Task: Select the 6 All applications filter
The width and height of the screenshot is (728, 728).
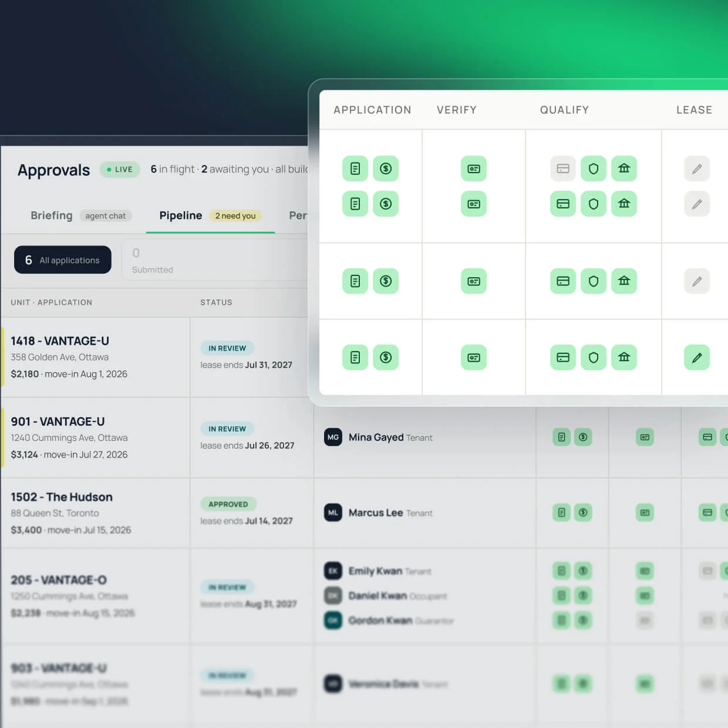Action: (63, 259)
